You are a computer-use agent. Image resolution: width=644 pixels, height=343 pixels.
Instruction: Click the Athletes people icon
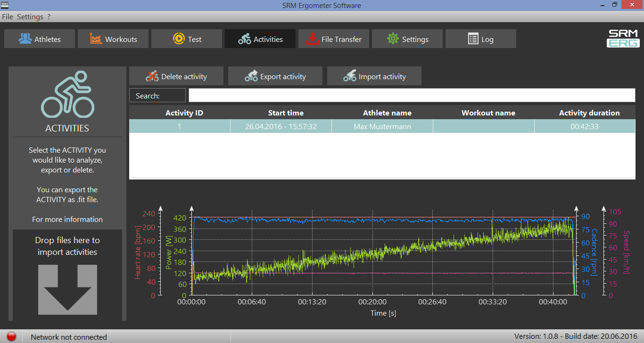pyautogui.click(x=25, y=39)
